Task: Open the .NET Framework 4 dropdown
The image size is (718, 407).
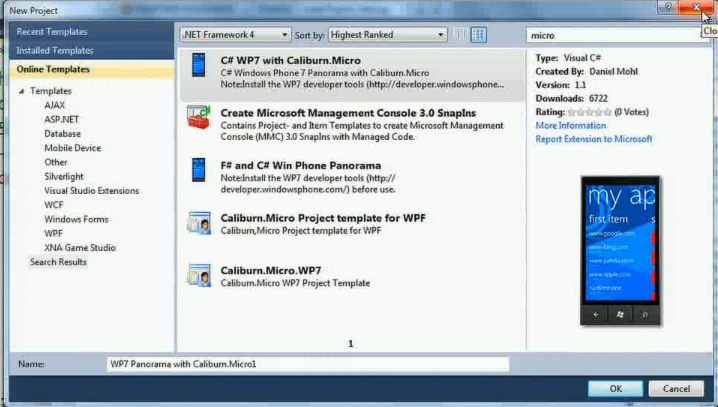Action: [235, 35]
